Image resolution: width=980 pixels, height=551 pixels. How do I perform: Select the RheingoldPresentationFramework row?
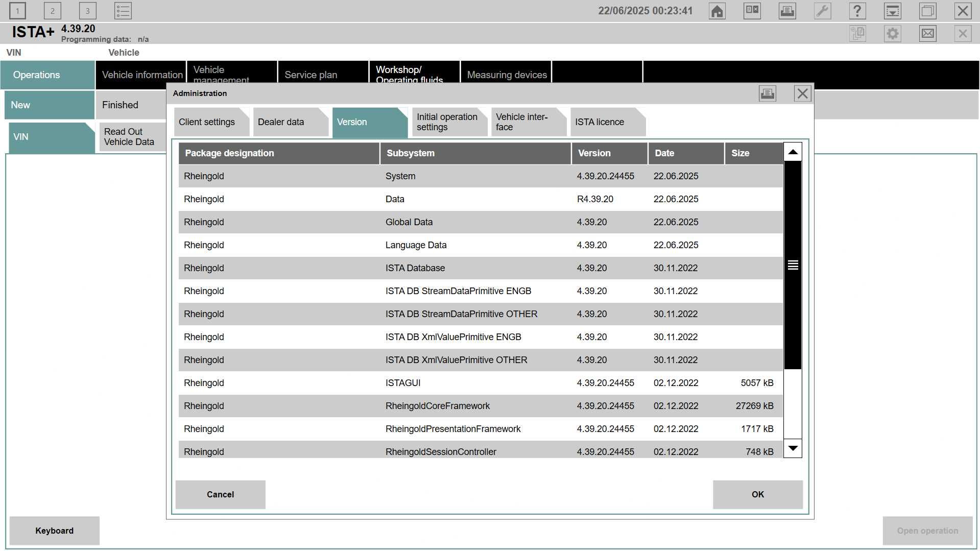point(481,429)
